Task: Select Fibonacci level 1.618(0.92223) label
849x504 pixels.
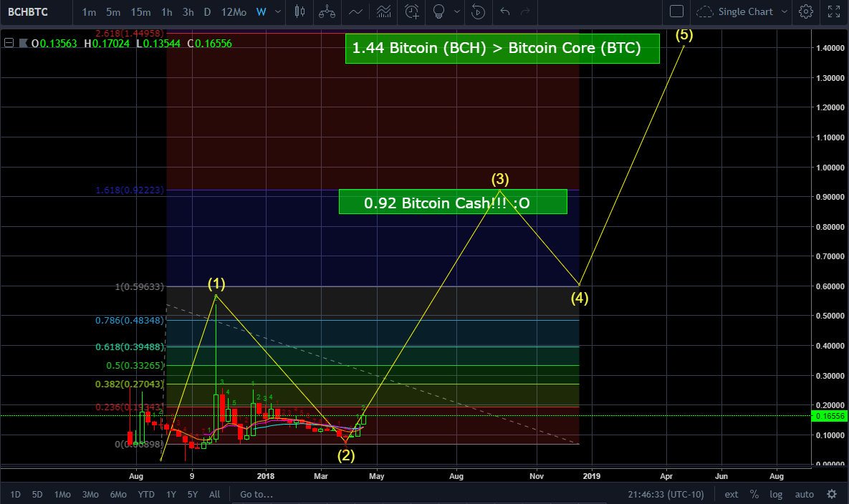Action: [130, 190]
